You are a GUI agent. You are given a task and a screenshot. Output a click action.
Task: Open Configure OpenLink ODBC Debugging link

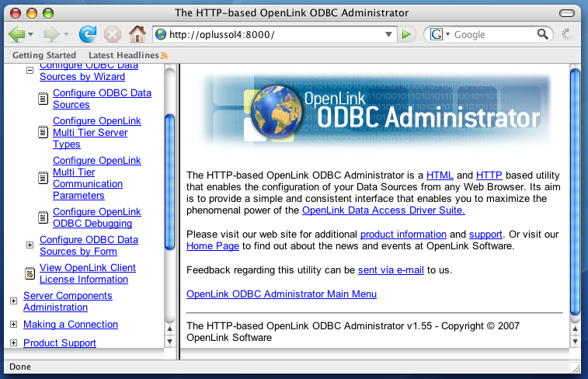click(x=97, y=217)
